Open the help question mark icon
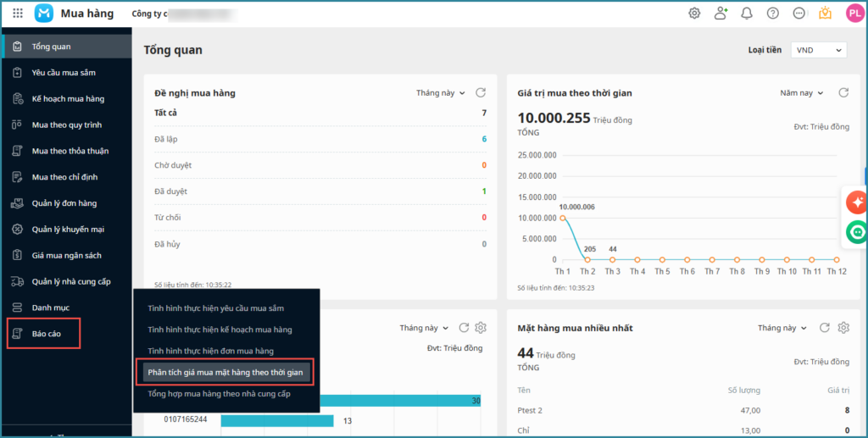 click(x=773, y=14)
